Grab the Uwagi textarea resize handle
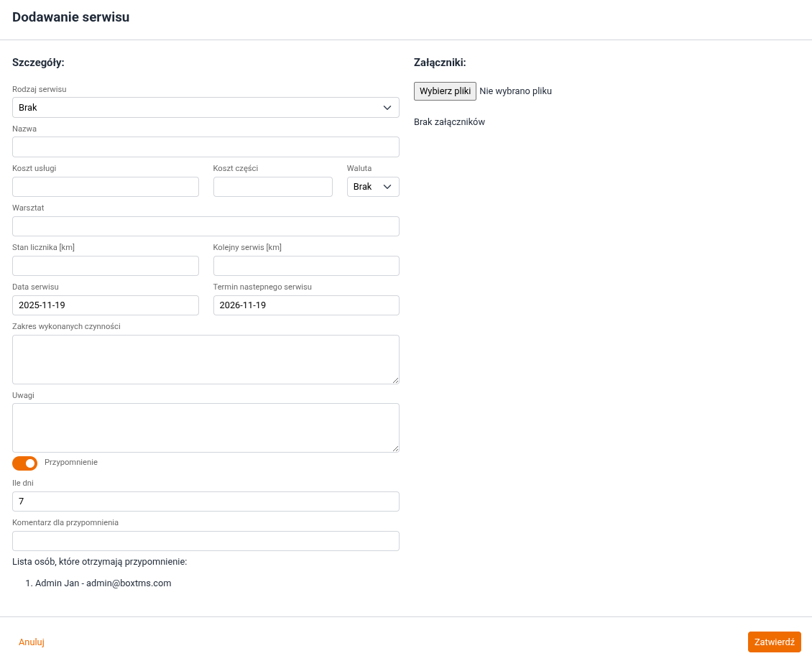 click(395, 448)
